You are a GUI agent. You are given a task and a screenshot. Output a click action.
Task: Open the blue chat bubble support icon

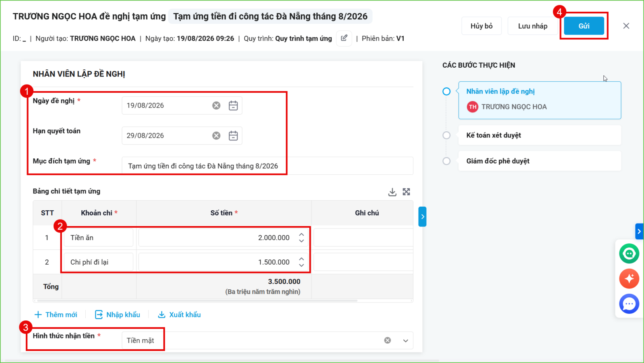629,304
